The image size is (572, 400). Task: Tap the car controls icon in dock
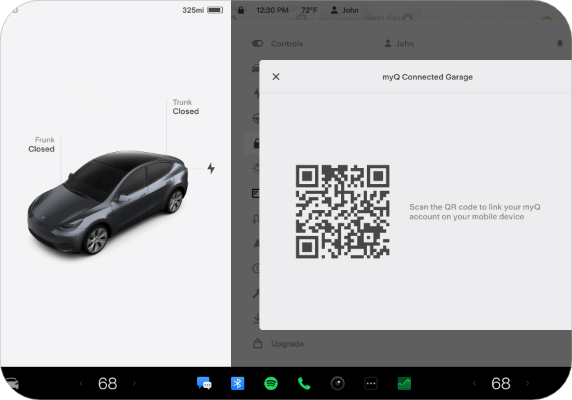click(x=12, y=384)
